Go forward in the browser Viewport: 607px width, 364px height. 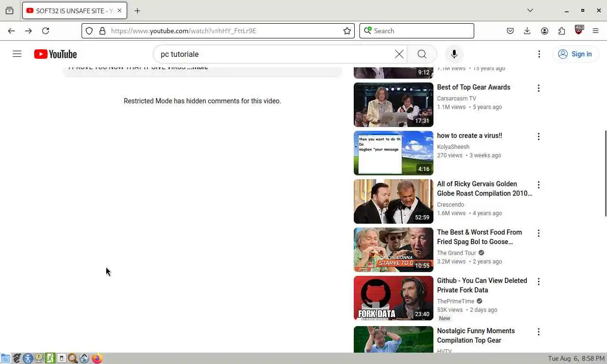[x=28, y=31]
